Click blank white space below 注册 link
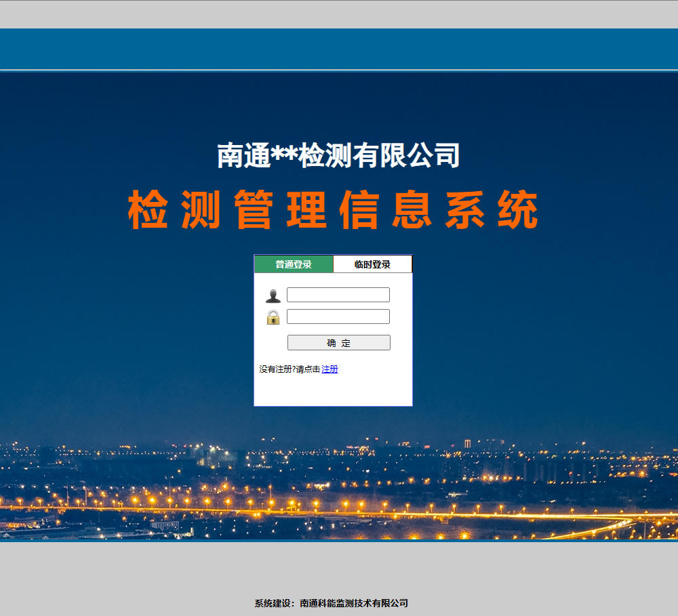The width and height of the screenshot is (678, 616). coord(332,392)
